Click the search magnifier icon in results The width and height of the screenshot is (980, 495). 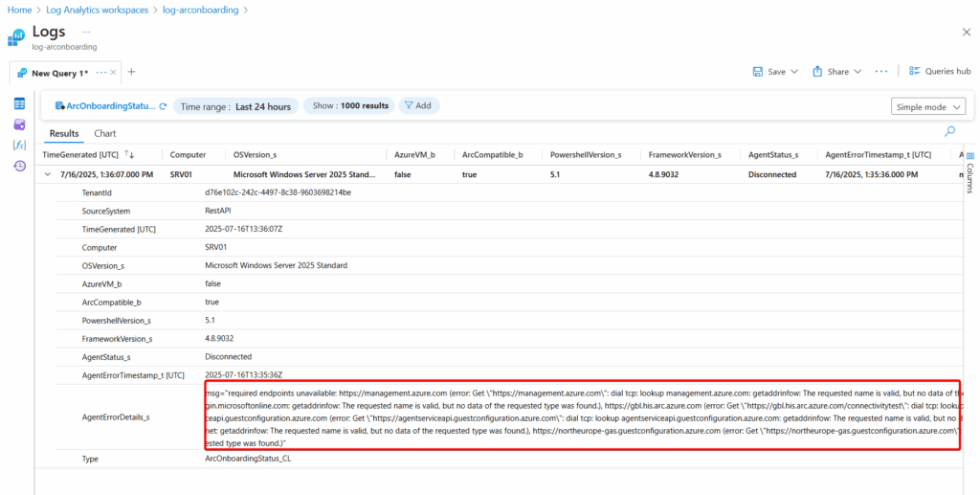click(x=949, y=132)
